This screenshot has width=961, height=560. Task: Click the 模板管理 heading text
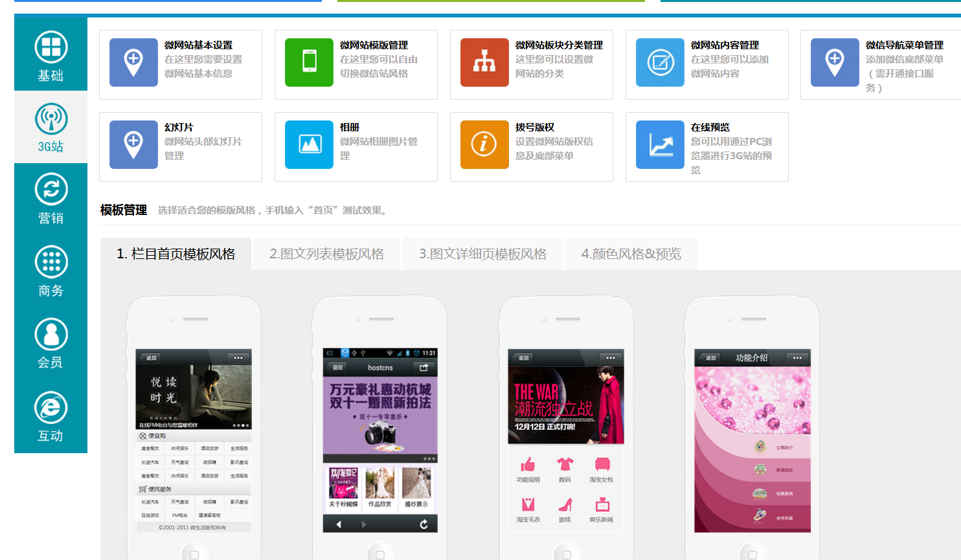tap(124, 210)
